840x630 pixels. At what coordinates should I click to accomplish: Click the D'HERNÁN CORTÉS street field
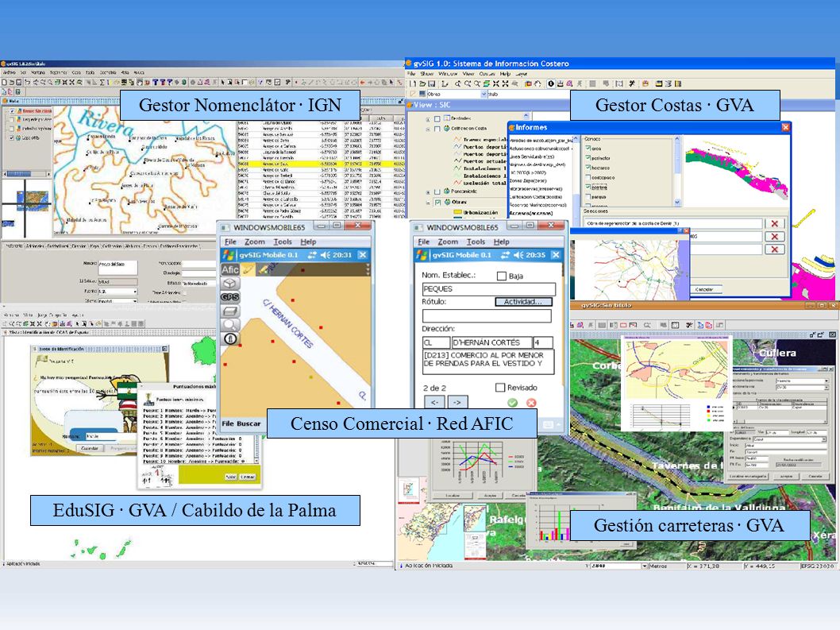[x=491, y=342]
